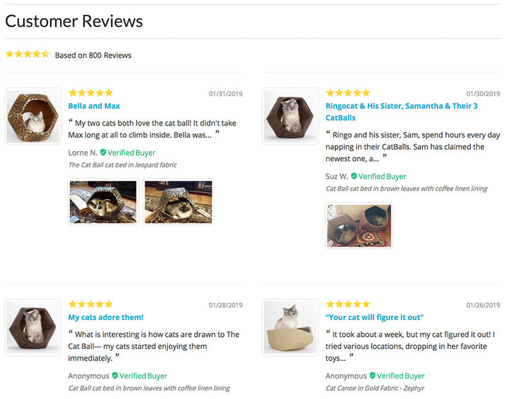Image resolution: width=532 pixels, height=399 pixels.
Task: Click the stars above "Your cat will figure it out"
Action: [x=347, y=304]
